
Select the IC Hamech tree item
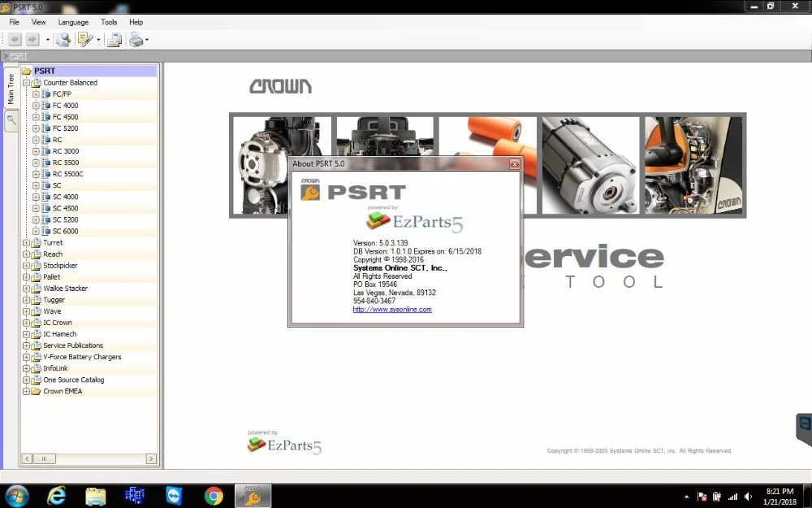click(x=59, y=334)
